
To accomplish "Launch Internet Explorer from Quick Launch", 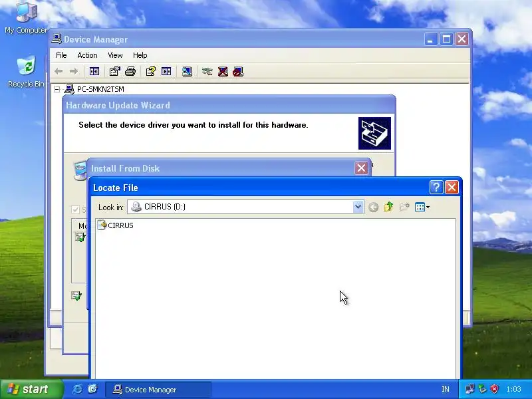I will (77, 389).
